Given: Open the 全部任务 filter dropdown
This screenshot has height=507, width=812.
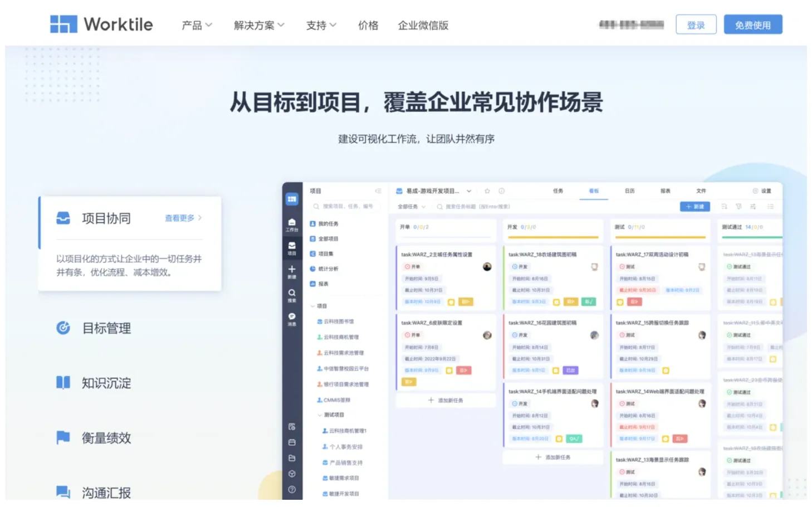Looking at the screenshot, I should (x=411, y=207).
